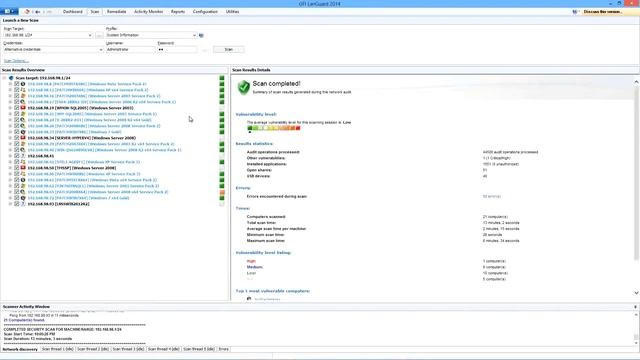
Task: Expand the 192.168.98.93 node
Action: [10, 204]
